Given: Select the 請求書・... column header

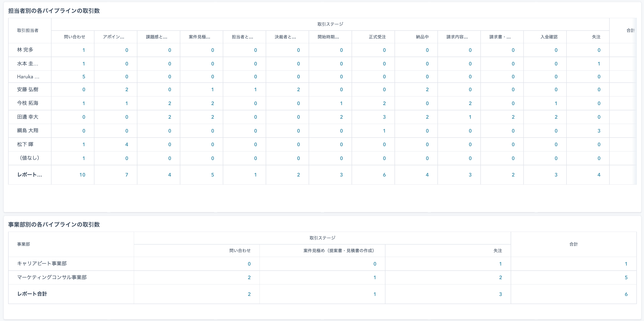Looking at the screenshot, I should [500, 37].
